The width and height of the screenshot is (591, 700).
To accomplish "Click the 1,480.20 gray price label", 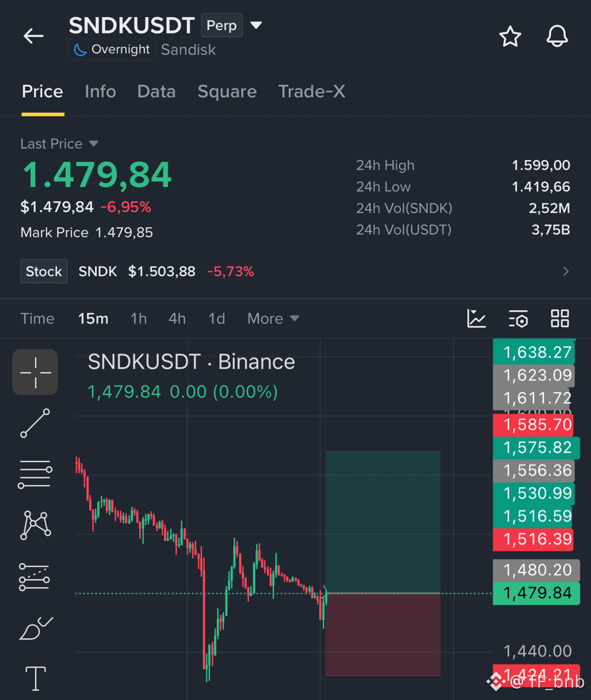I will point(537,570).
